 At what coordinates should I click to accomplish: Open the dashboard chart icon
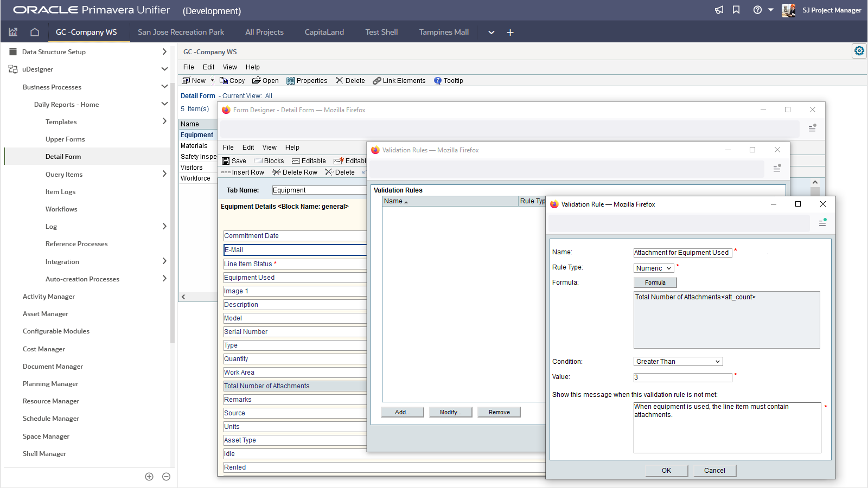pyautogui.click(x=13, y=32)
